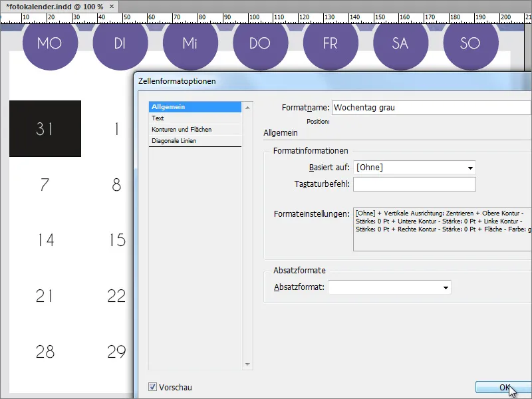Open the Absatzformat dropdown
The width and height of the screenshot is (532, 399).
[390, 287]
